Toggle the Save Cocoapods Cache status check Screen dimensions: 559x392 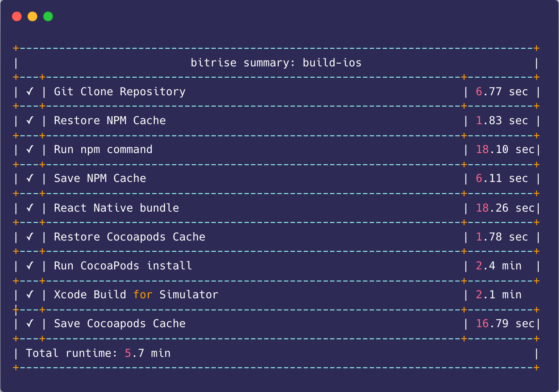pos(30,323)
